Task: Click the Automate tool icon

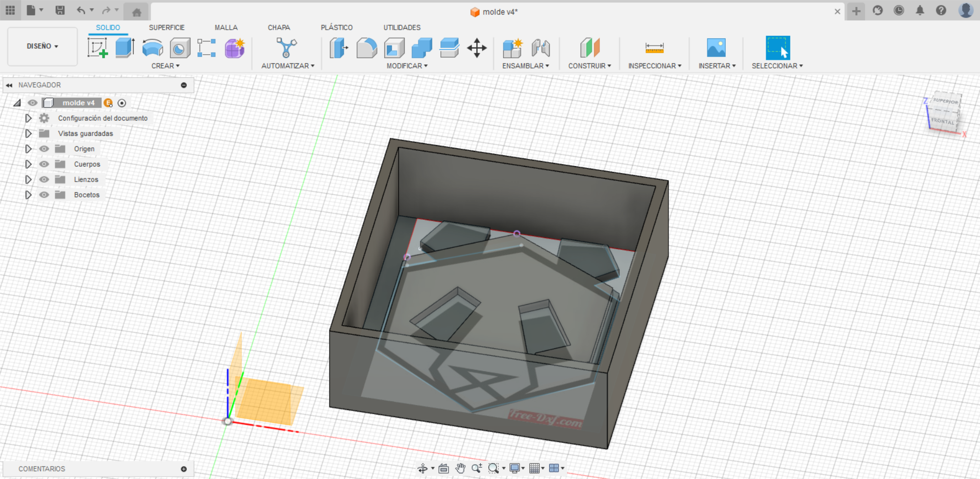Action: tap(286, 48)
